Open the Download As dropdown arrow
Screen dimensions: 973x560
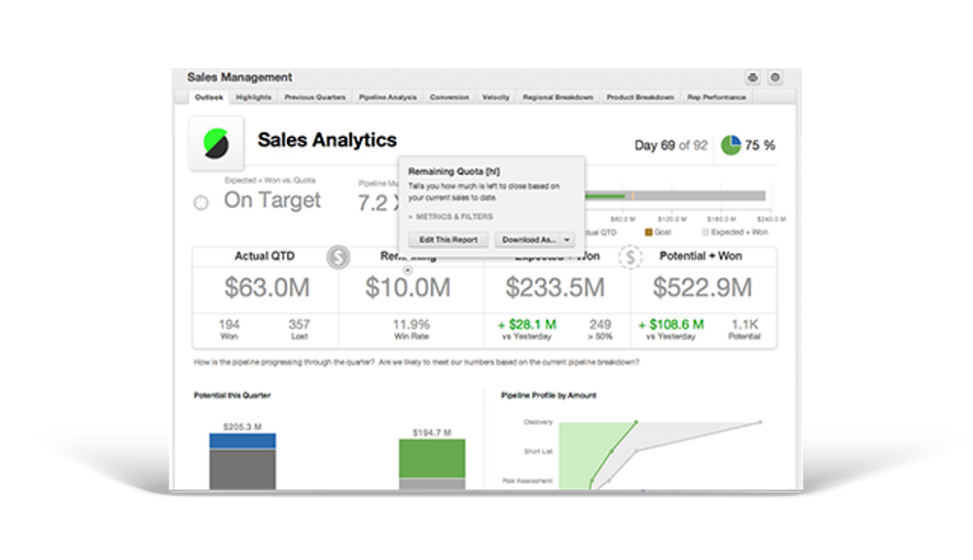coord(567,240)
